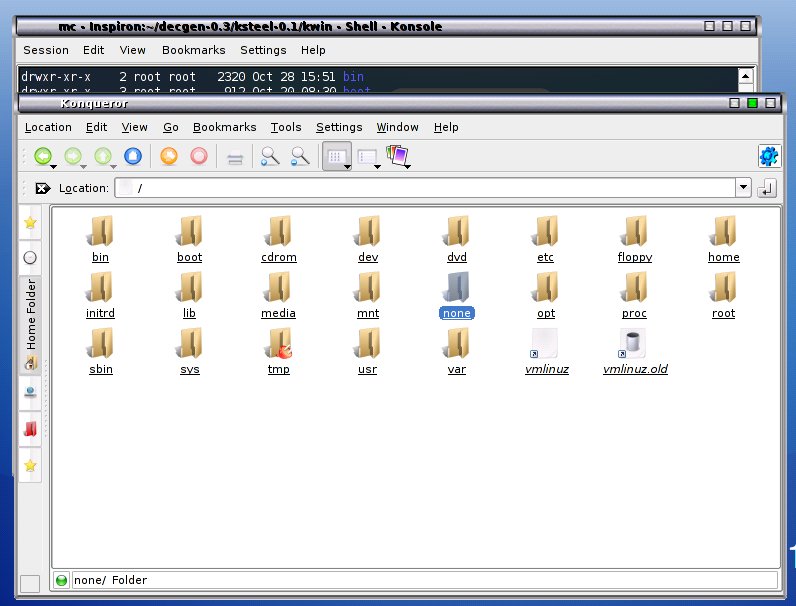Open Konqueror Location menu
Image resolution: width=796 pixels, height=606 pixels.
[48, 127]
